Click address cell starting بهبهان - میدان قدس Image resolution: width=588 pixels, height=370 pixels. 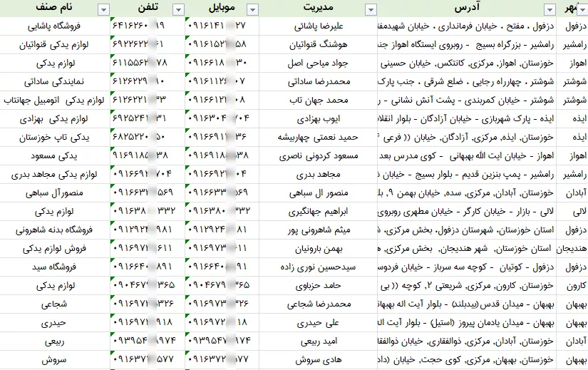click(x=467, y=304)
